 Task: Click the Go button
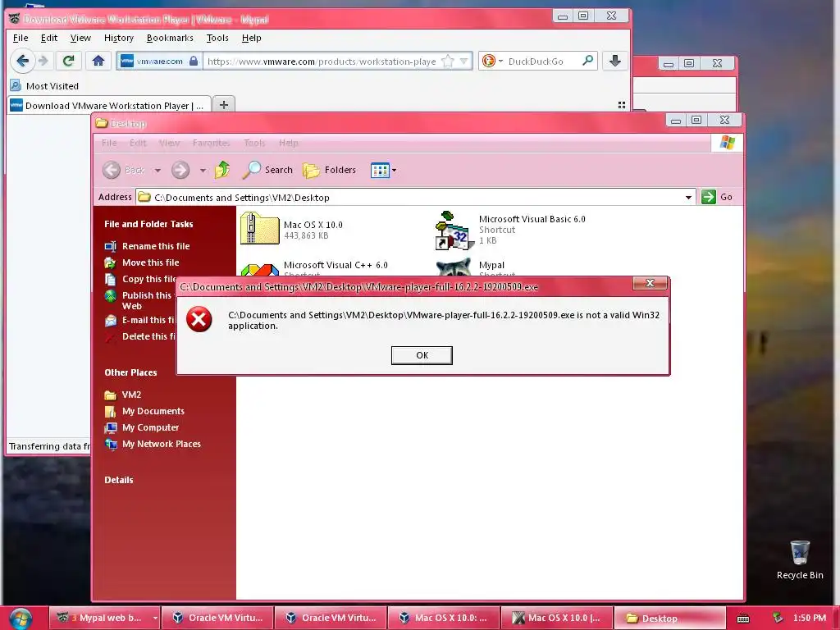coord(717,197)
